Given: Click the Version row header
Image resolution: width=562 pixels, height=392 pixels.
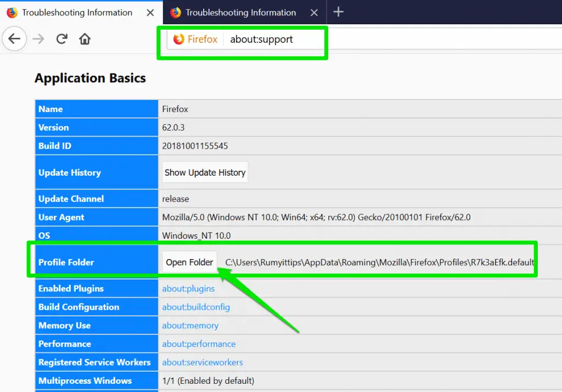Looking at the screenshot, I should click(x=97, y=127).
